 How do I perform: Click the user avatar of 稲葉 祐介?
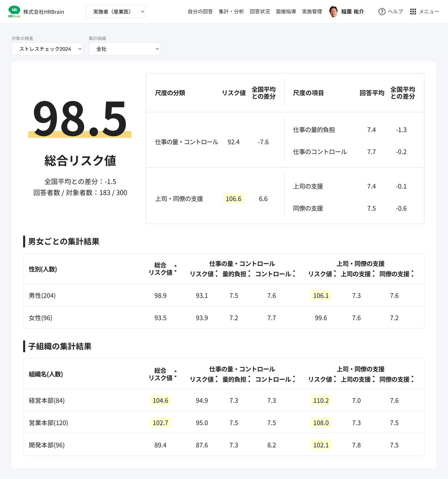[333, 12]
